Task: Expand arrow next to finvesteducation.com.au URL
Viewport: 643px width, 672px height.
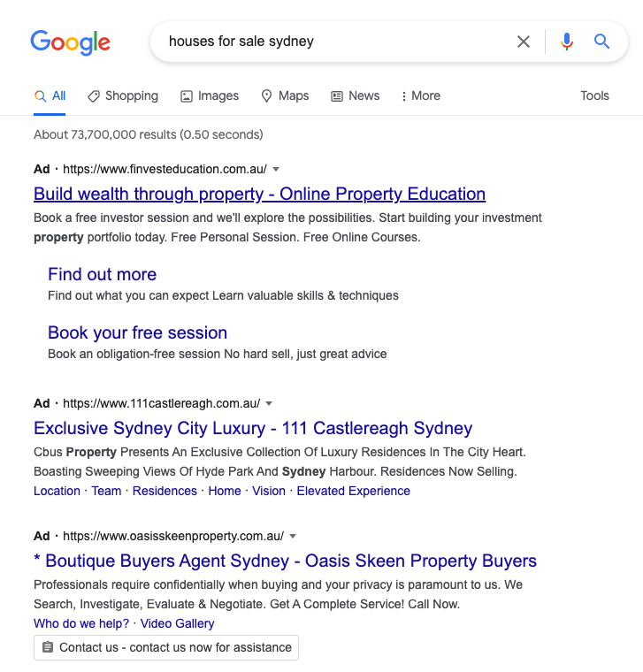Action: pyautogui.click(x=276, y=169)
